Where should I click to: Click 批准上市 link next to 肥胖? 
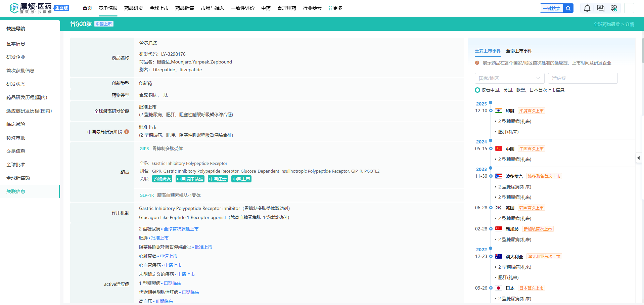160,238
